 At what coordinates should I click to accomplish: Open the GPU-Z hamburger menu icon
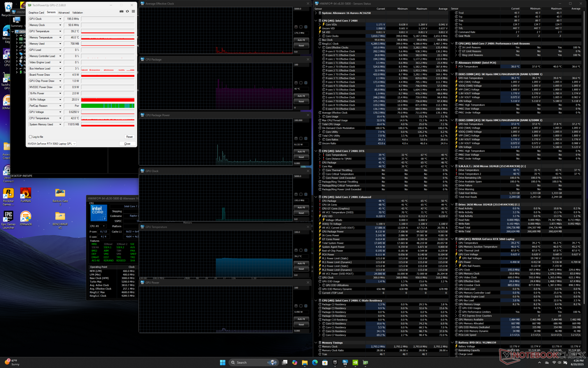point(133,11)
